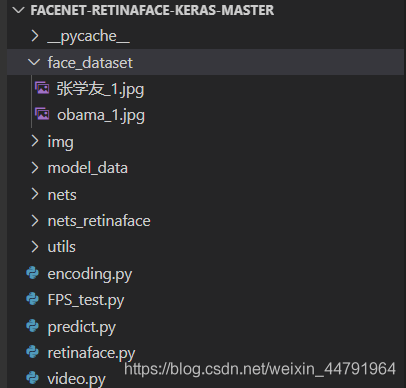406x388 pixels.
Task: Expand the utils folder chevron
Action: click(x=35, y=247)
